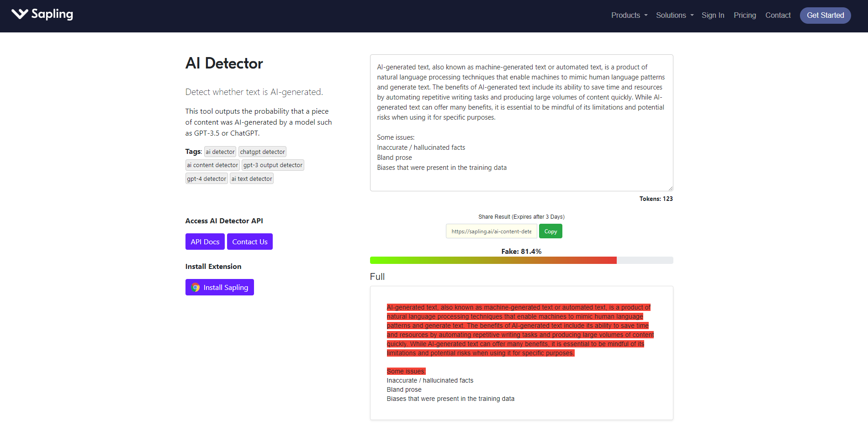This screenshot has width=868, height=426.
Task: Open the Pricing page
Action: [x=745, y=15]
